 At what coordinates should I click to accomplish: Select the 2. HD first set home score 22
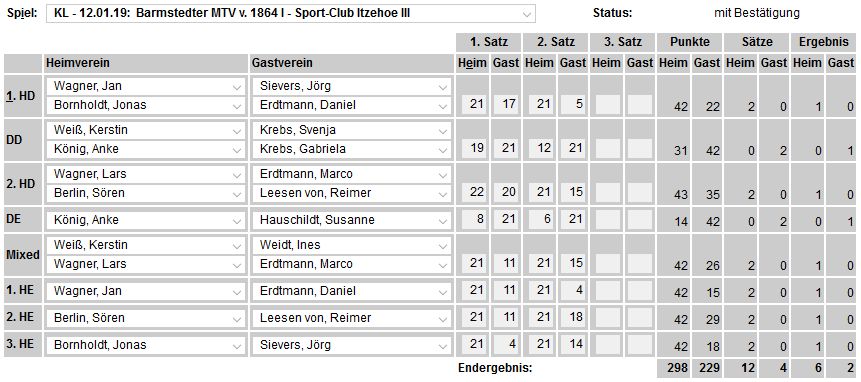click(474, 193)
